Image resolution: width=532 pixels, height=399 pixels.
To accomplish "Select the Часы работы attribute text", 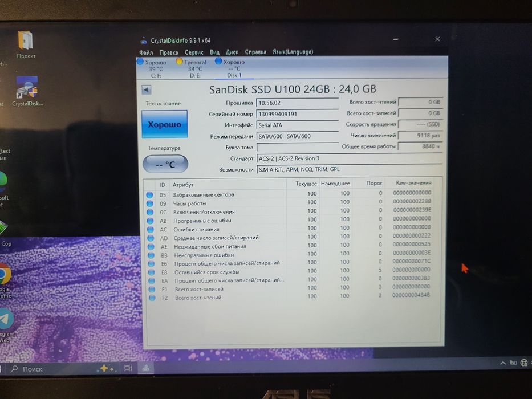I will [x=190, y=203].
